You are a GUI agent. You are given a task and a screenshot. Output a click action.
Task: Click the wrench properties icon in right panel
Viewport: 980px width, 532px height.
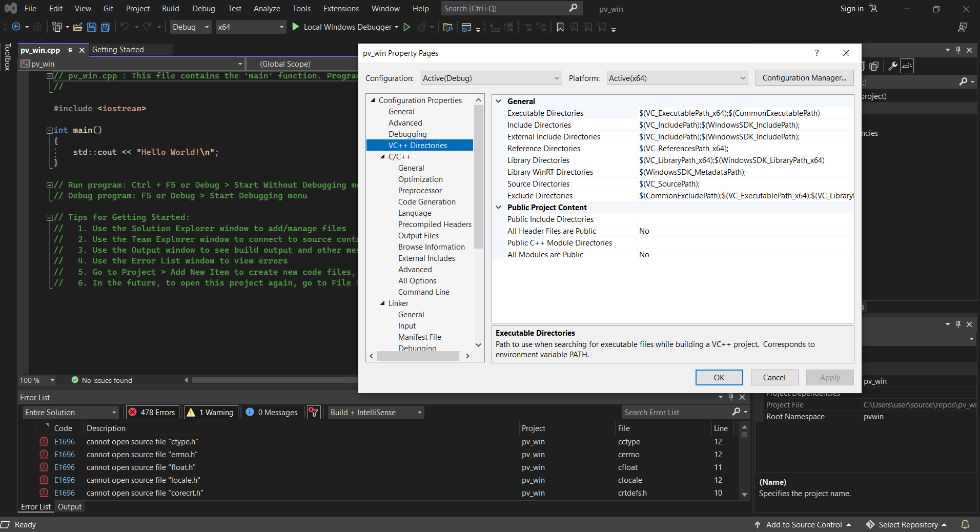(x=892, y=66)
